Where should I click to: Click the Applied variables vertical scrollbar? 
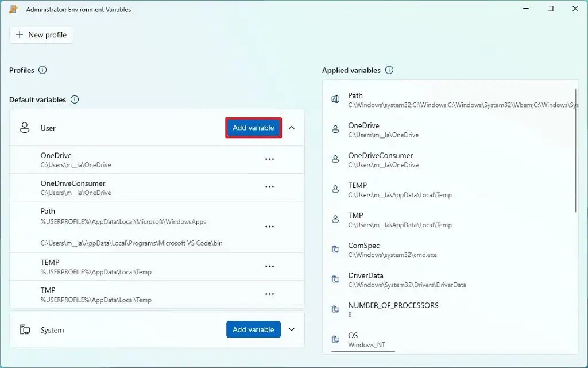pyautogui.click(x=576, y=150)
